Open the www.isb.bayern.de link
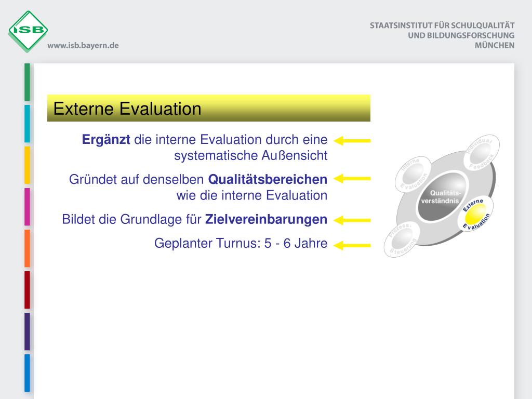532x399 pixels. tap(83, 46)
